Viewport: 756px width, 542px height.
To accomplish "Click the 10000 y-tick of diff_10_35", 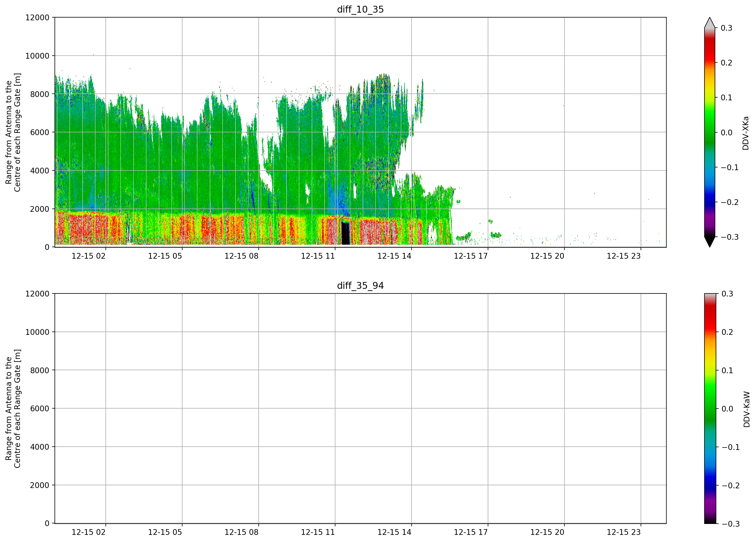I will pyautogui.click(x=37, y=56).
